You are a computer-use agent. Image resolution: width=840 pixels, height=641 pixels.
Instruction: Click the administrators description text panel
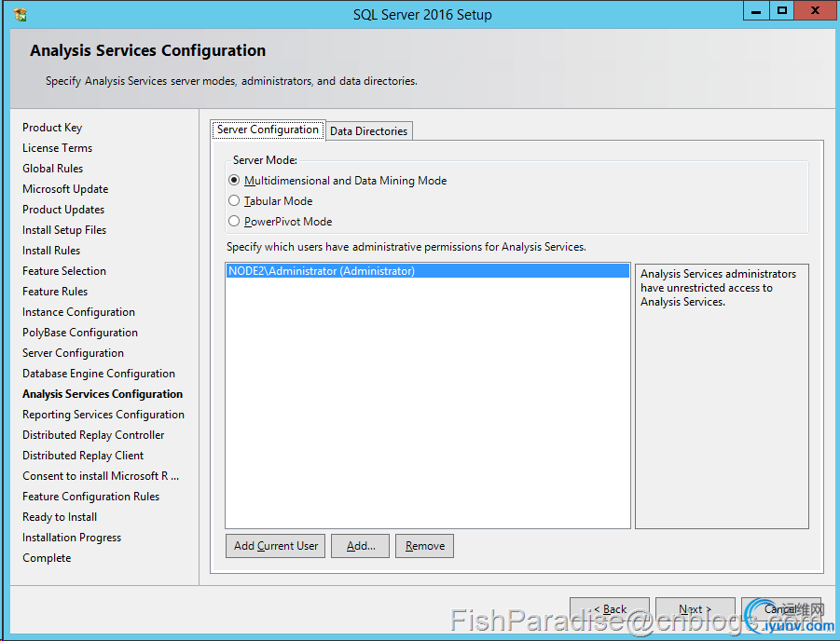pyautogui.click(x=722, y=396)
